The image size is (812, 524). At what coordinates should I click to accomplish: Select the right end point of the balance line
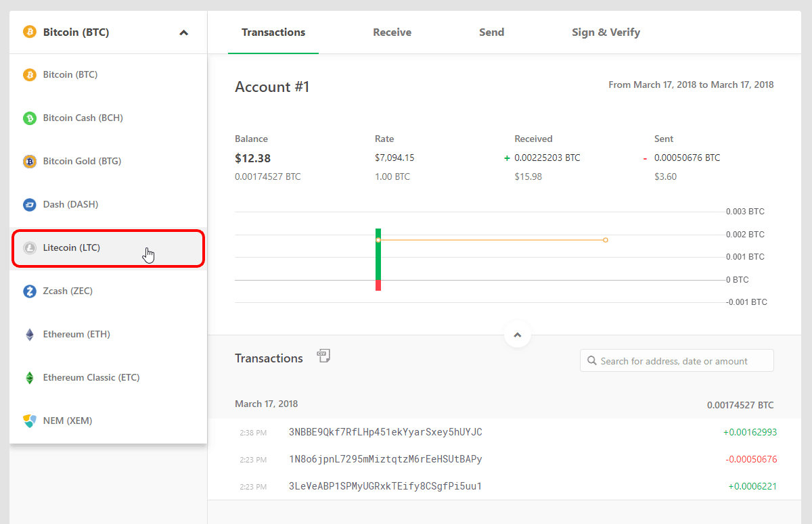pos(606,240)
